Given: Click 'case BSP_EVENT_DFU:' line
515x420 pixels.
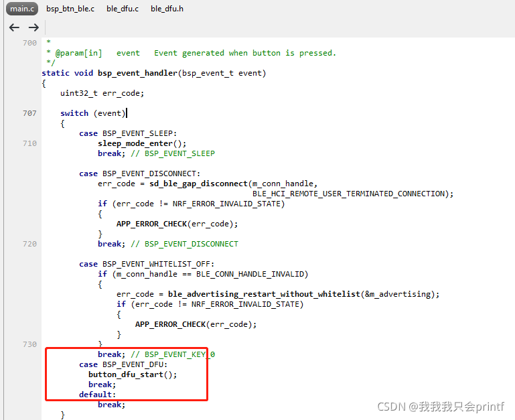Looking at the screenshot, I should click(123, 365).
